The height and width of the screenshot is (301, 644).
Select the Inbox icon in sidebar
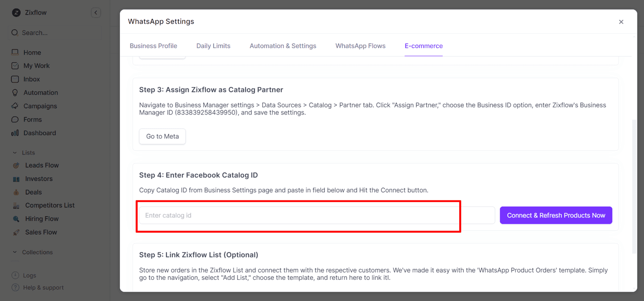pyautogui.click(x=16, y=79)
